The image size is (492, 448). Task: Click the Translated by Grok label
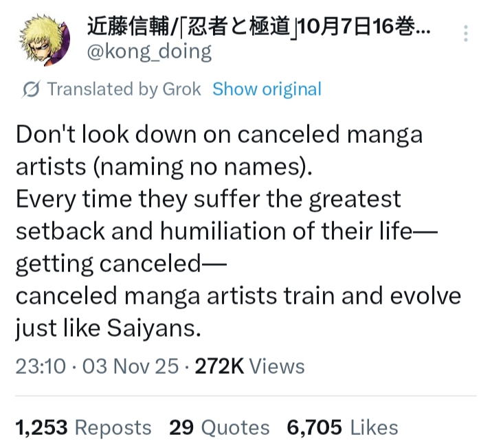(124, 89)
